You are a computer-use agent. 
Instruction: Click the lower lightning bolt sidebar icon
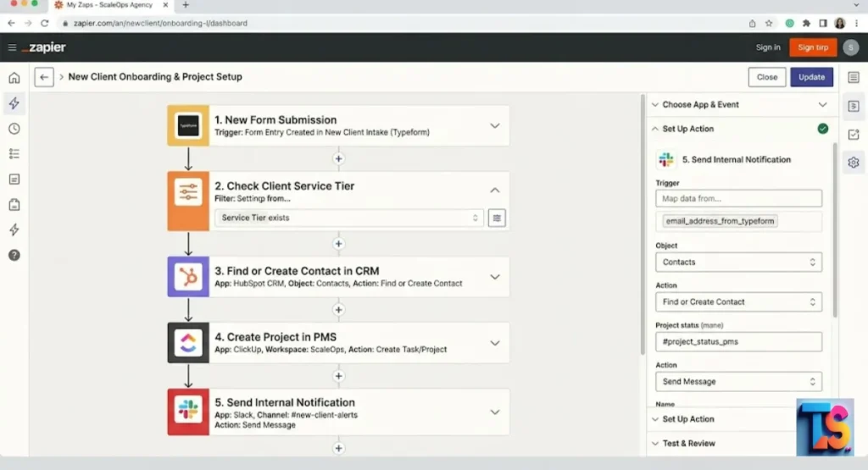click(14, 230)
